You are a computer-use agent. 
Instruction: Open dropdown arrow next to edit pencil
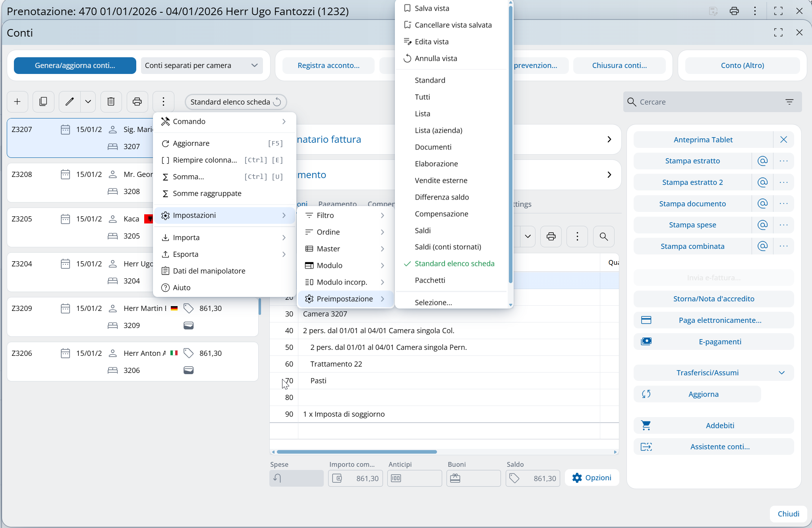pyautogui.click(x=88, y=102)
